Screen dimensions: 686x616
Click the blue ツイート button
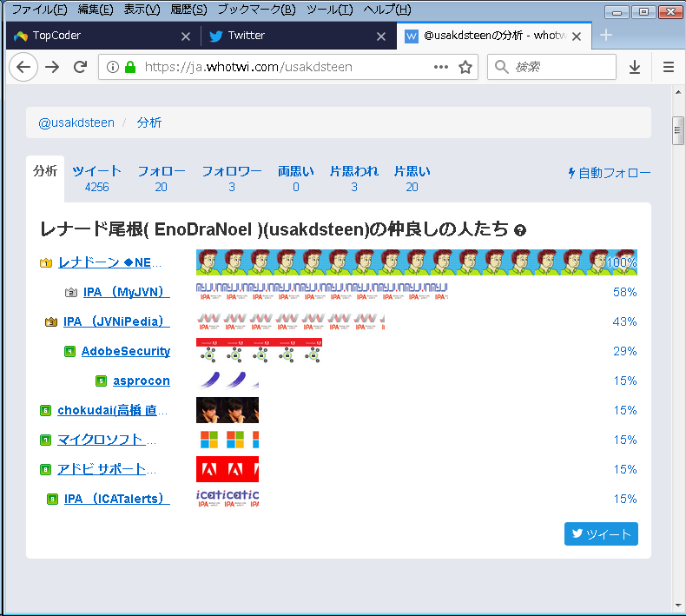[601, 533]
